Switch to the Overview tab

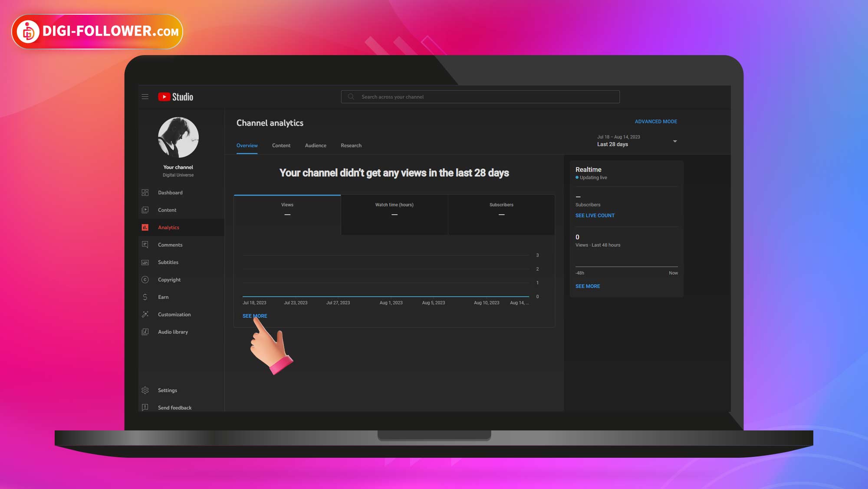tap(247, 146)
